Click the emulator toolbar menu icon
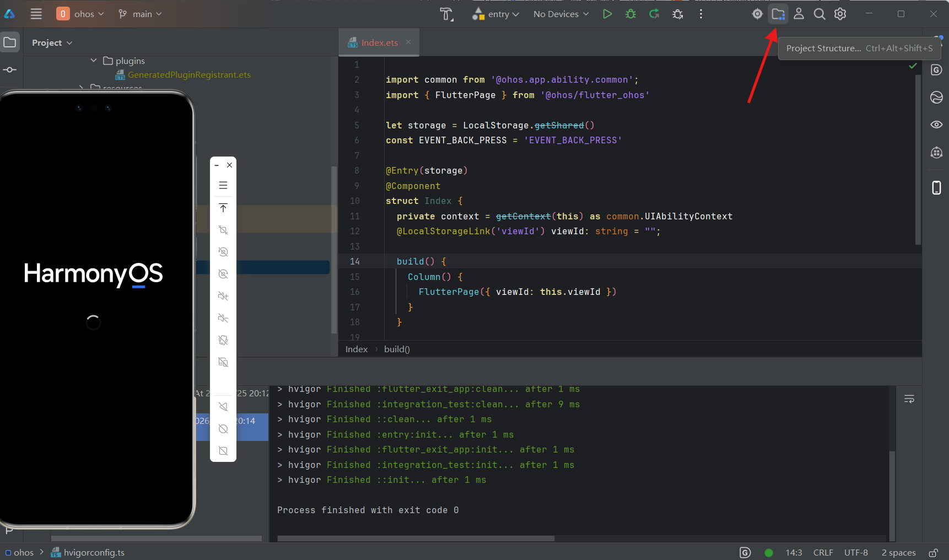This screenshot has height=560, width=949. [223, 185]
